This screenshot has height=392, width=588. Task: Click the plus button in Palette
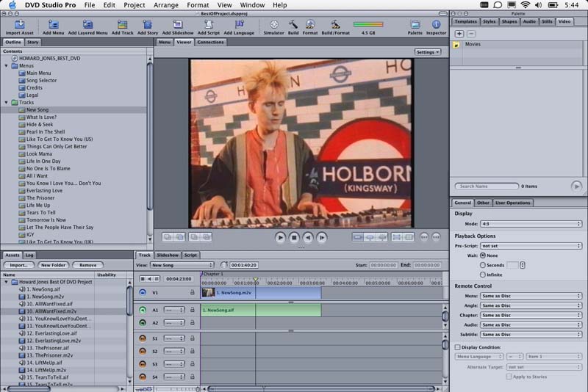tap(459, 34)
